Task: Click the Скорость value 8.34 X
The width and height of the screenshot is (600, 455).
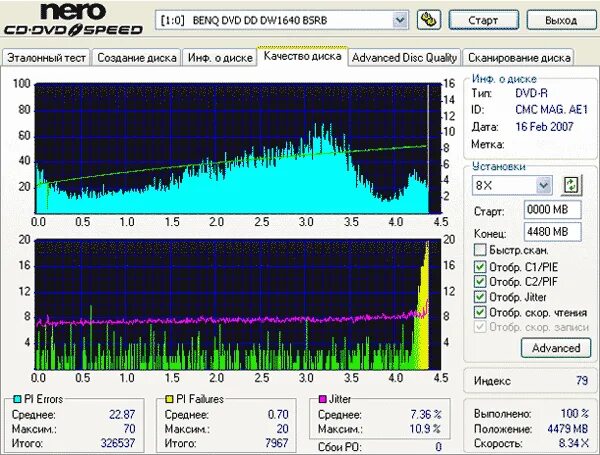Action: [x=573, y=443]
